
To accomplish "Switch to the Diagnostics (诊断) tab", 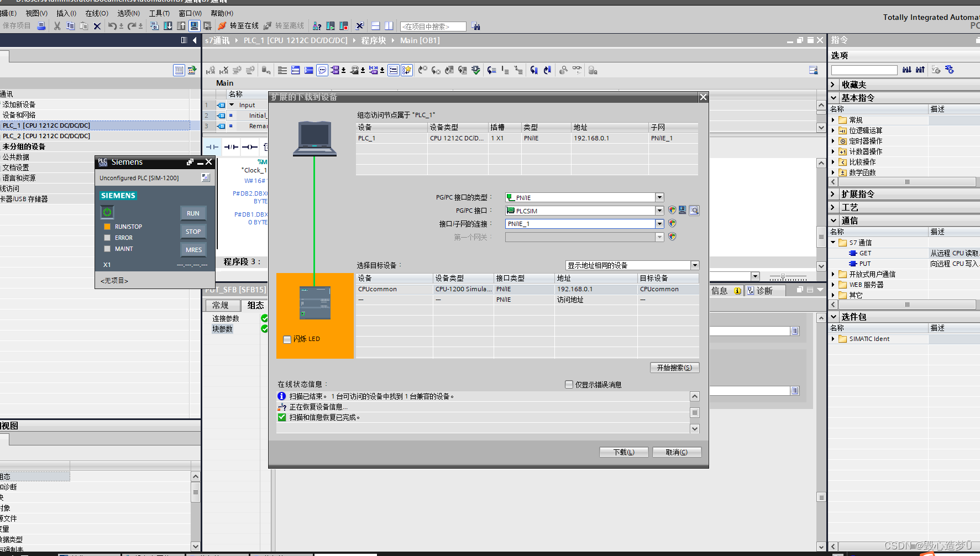I will tap(766, 291).
